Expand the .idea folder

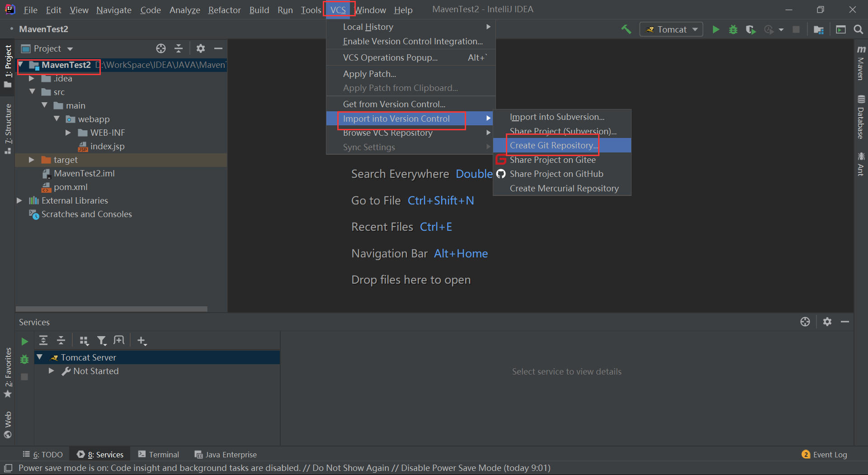tap(32, 78)
